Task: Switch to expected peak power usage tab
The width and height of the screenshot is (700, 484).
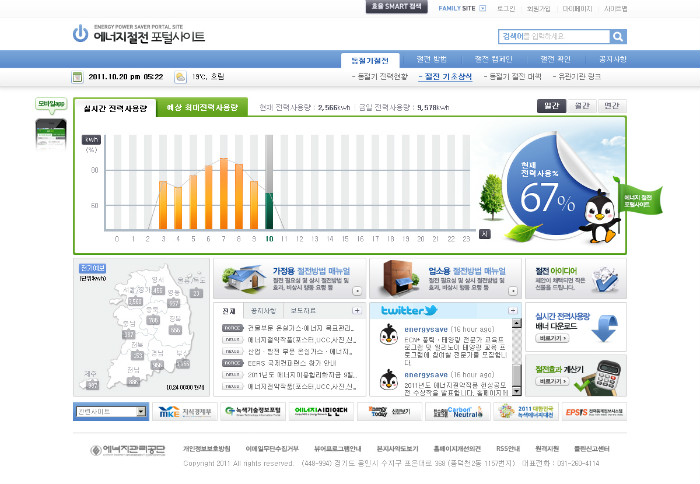Action: pyautogui.click(x=202, y=108)
